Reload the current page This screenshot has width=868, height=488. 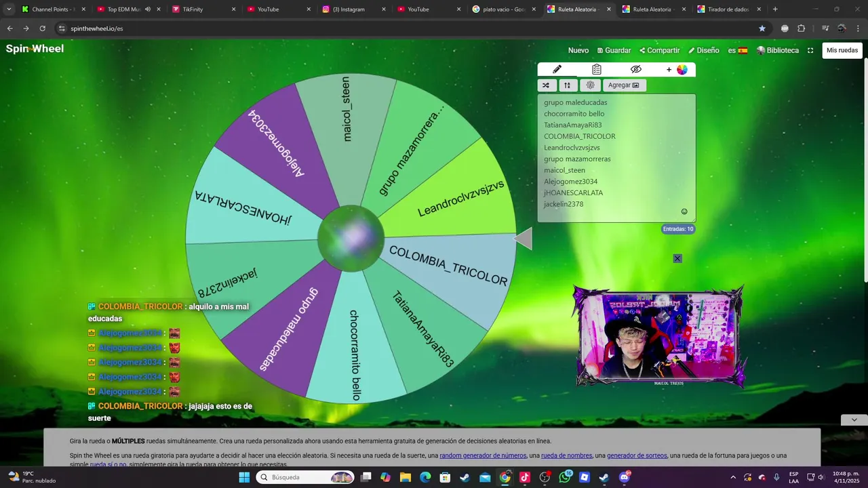42,28
